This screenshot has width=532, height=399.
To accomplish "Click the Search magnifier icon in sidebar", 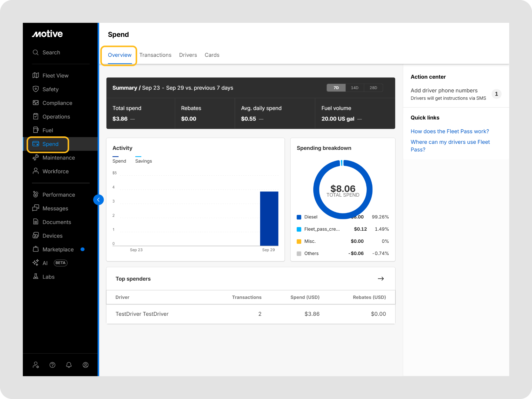I will pos(36,52).
